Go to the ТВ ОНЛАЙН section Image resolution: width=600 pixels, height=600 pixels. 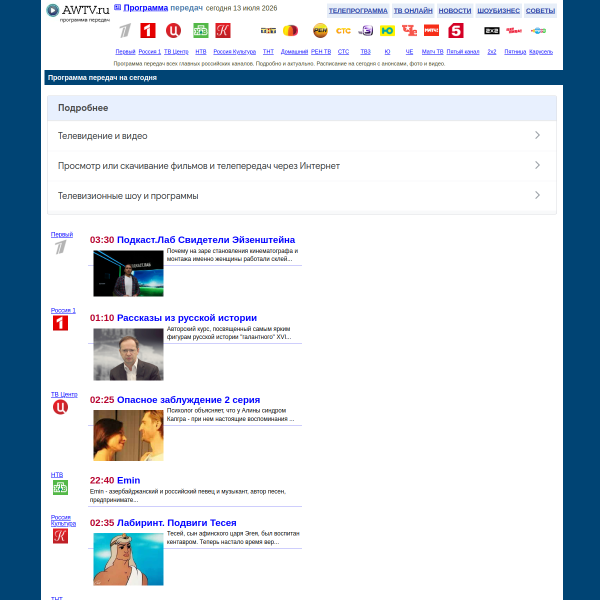pyautogui.click(x=413, y=11)
